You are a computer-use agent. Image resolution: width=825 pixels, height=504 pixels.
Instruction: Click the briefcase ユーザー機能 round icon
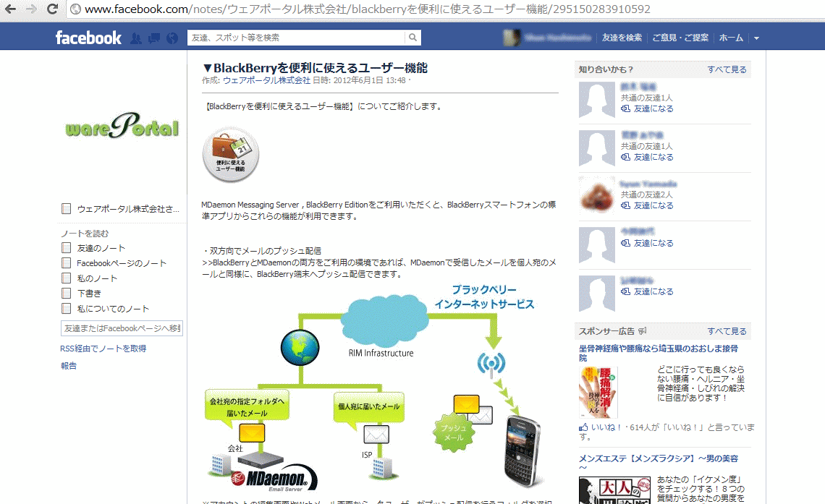click(x=230, y=154)
